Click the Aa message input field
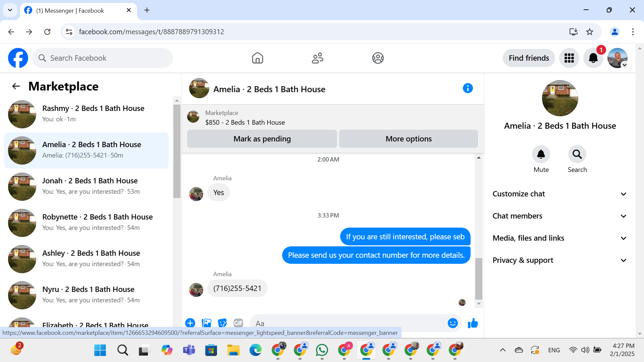The width and height of the screenshot is (644, 362). click(x=349, y=323)
